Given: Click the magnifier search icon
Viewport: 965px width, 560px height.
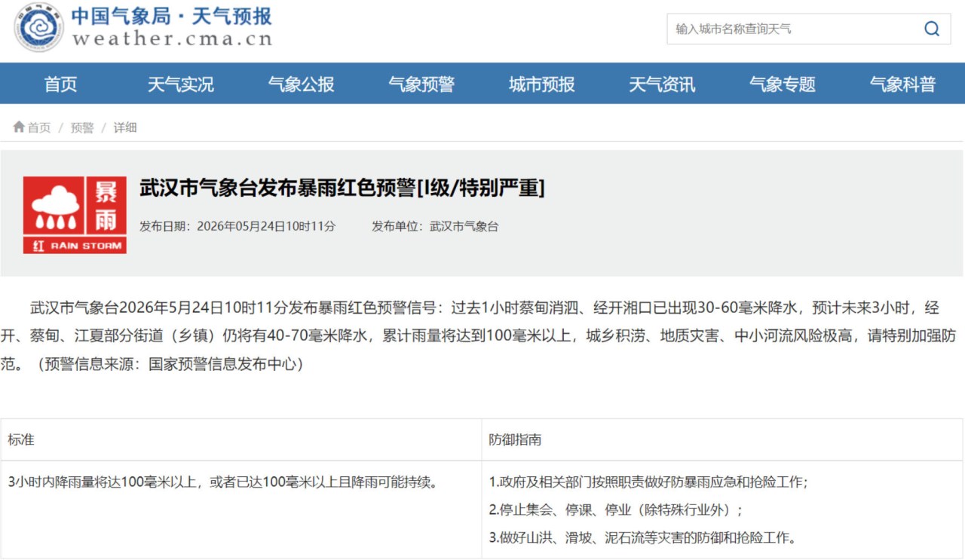Looking at the screenshot, I should pyautogui.click(x=932, y=29).
